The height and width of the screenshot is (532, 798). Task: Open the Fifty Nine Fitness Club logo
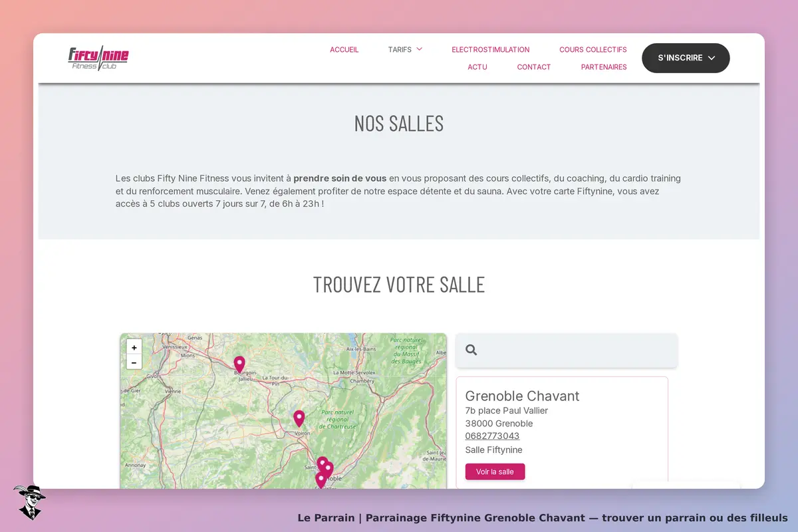(x=98, y=58)
